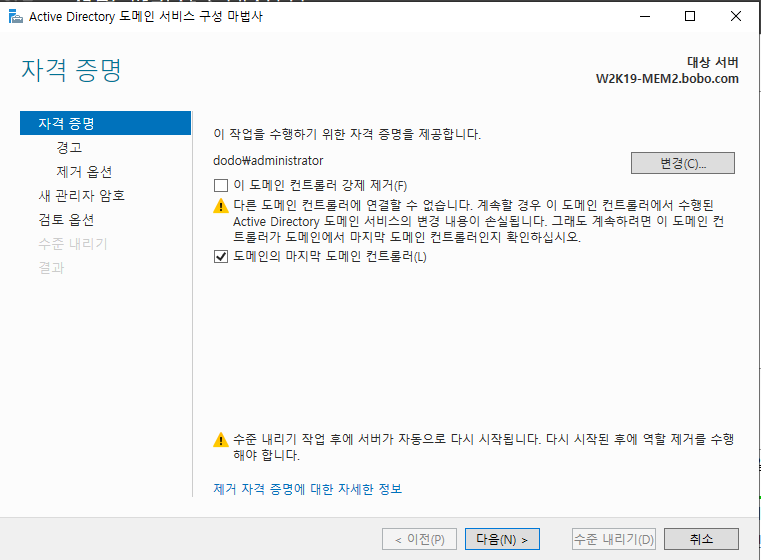The width and height of the screenshot is (761, 560).
Task: Switch to '검토 옵션' step in sidebar
Action: (66, 220)
